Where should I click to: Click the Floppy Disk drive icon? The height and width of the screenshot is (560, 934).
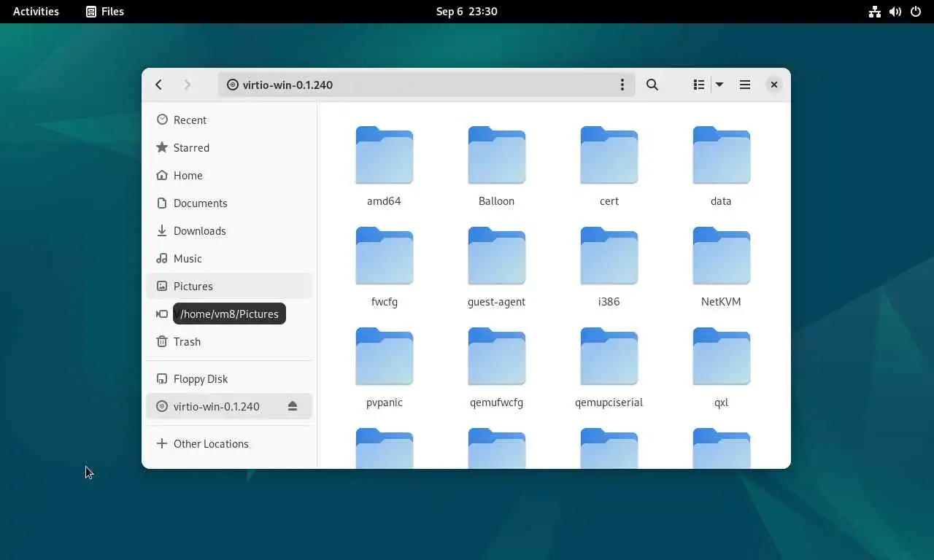pyautogui.click(x=162, y=378)
